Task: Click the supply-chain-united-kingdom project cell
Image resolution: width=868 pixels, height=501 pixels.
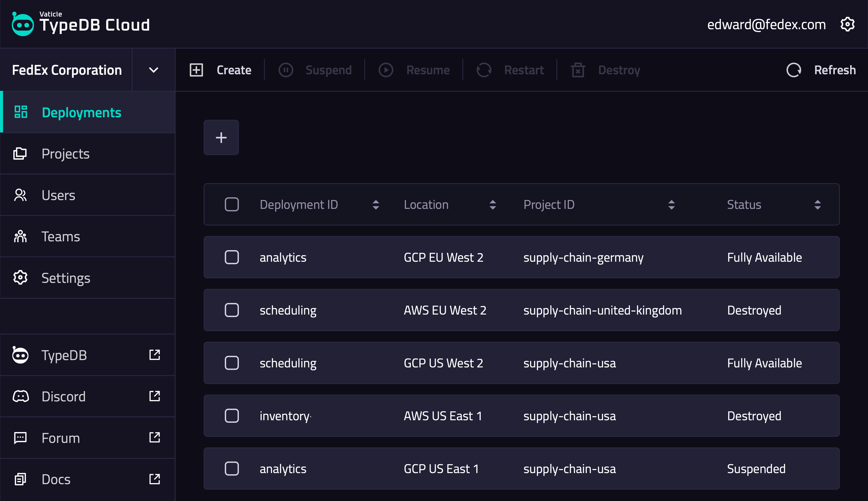Action: click(x=602, y=310)
